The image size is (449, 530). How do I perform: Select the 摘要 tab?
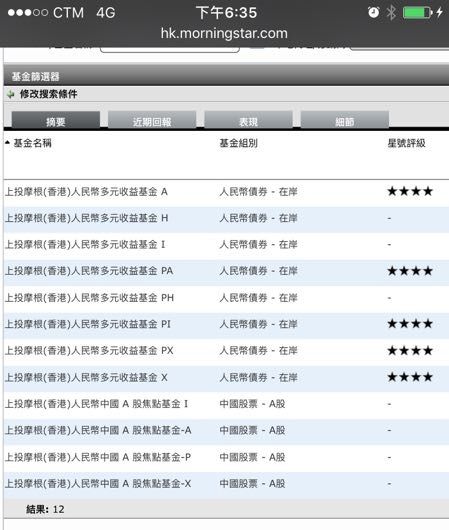[56, 120]
